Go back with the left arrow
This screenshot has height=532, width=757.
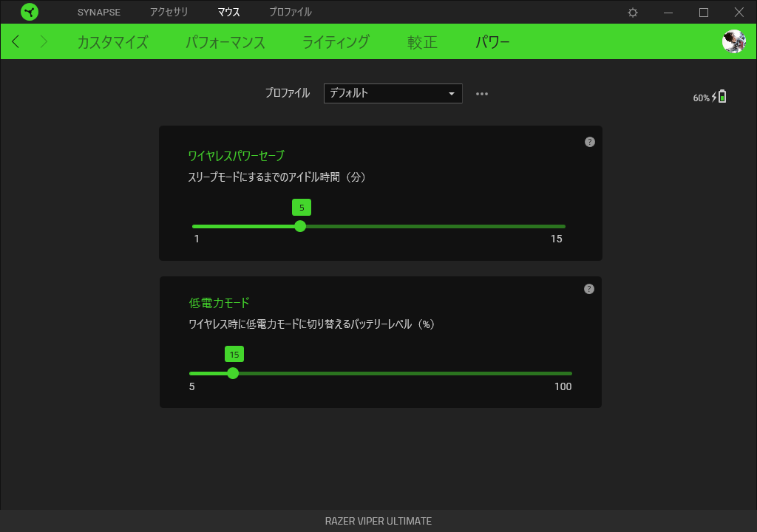16,41
